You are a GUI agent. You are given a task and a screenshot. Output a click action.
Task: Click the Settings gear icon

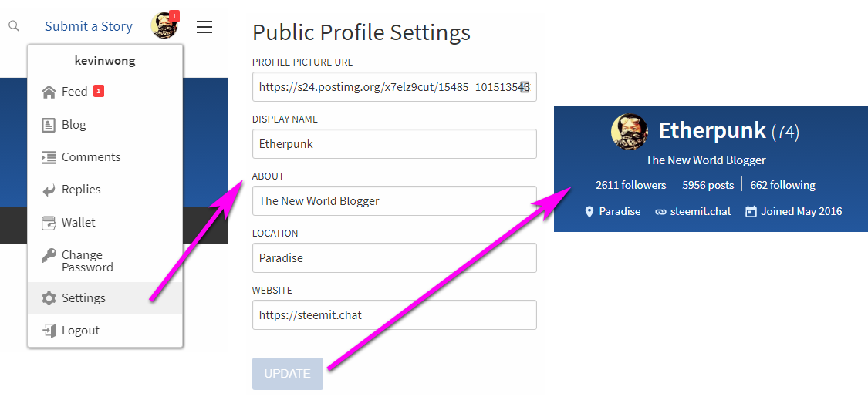[49, 298]
